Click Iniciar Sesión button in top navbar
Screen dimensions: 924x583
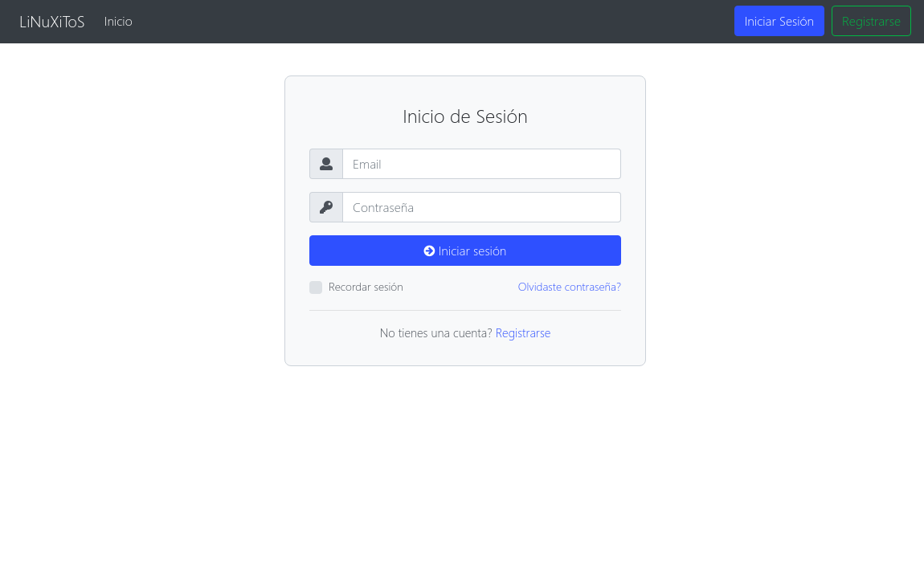click(x=779, y=21)
